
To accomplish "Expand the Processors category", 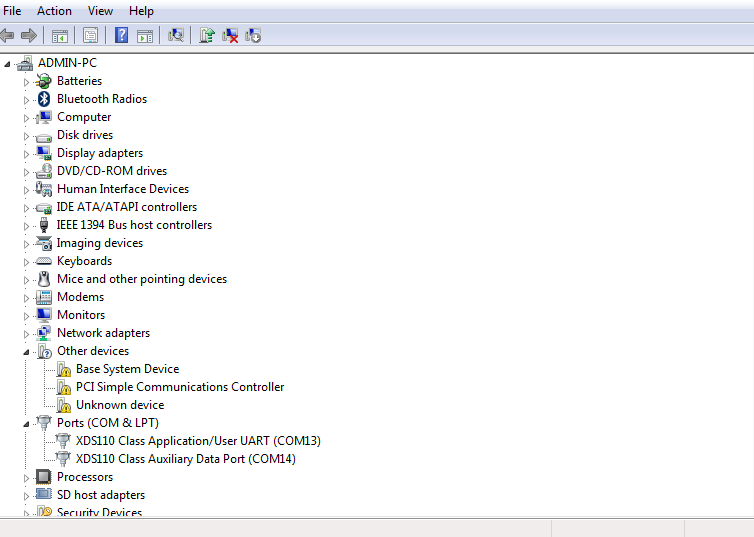I will click(26, 478).
